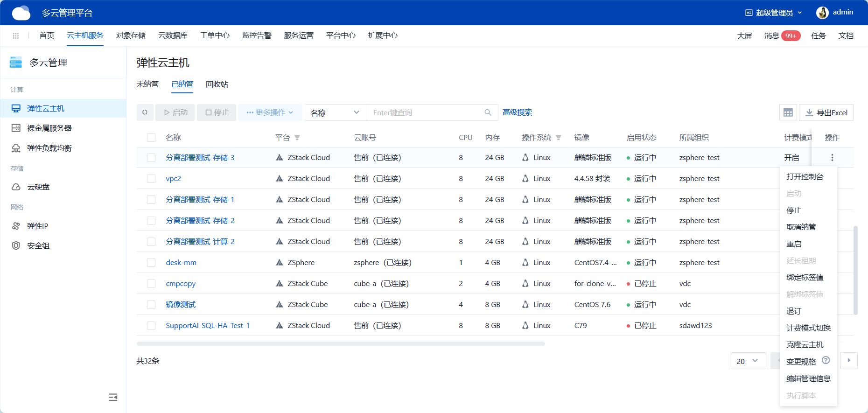Select 绑定标签值 from the action menu
Viewport: 868px width, 413px height.
[808, 278]
